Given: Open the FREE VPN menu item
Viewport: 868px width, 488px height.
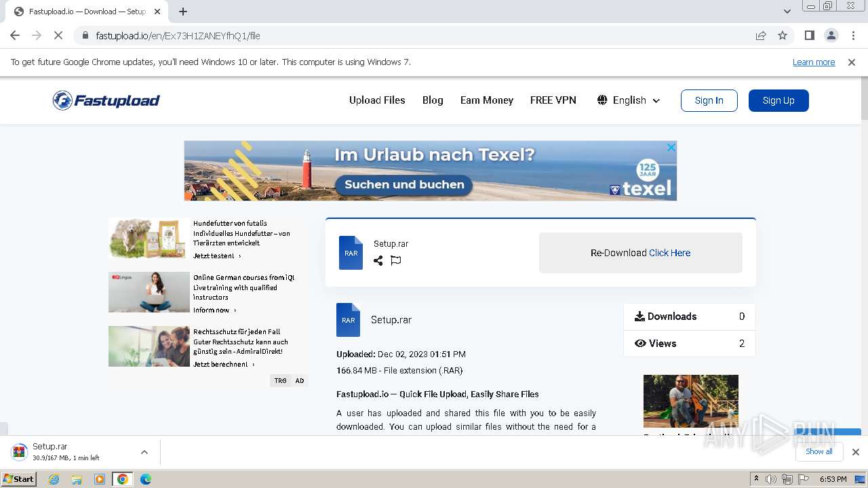Looking at the screenshot, I should click(x=553, y=100).
